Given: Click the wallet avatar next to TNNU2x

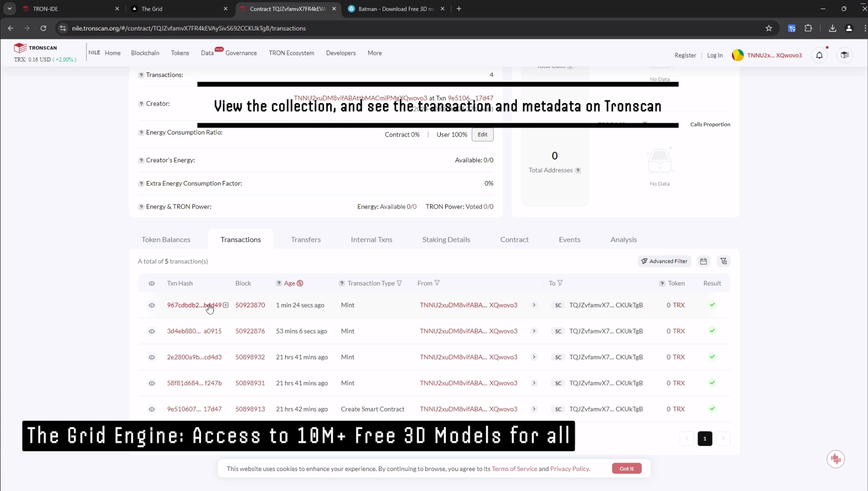Looking at the screenshot, I should tap(738, 55).
